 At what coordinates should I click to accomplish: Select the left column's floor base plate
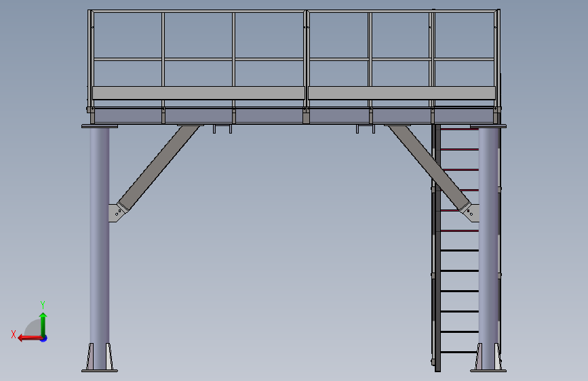[x=100, y=371]
